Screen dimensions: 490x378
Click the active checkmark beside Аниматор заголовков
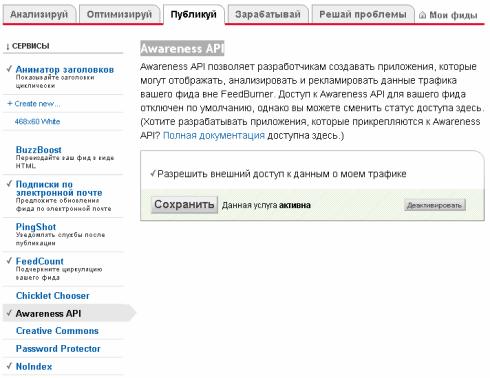point(9,69)
